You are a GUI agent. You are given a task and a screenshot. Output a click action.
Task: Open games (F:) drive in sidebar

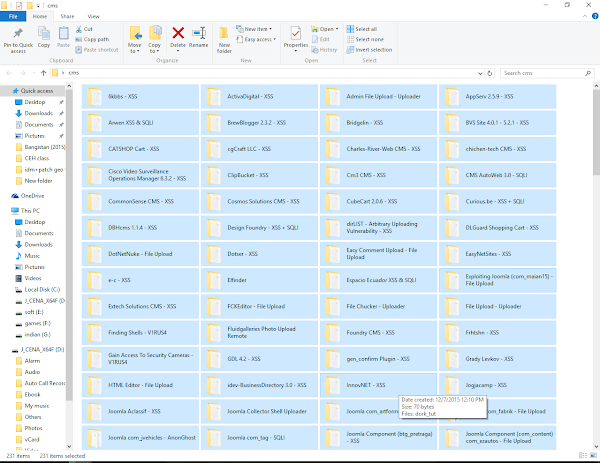click(38, 323)
